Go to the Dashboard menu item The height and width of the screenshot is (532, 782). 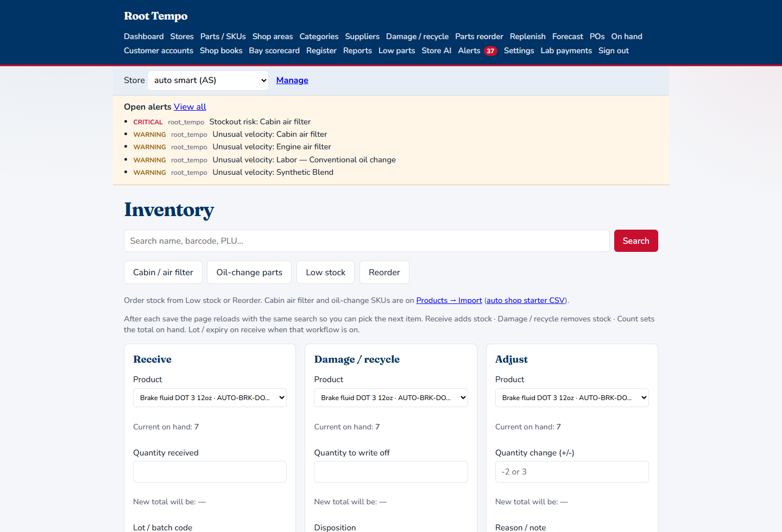[x=144, y=36]
